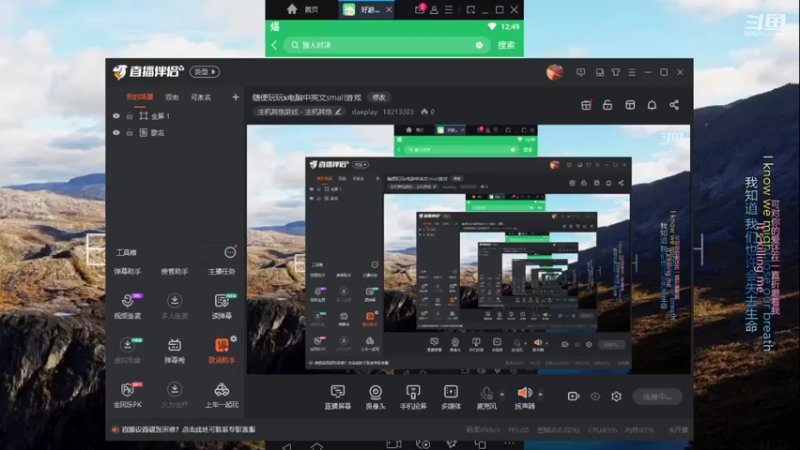Switch to 我的场景 tab

coord(139,97)
